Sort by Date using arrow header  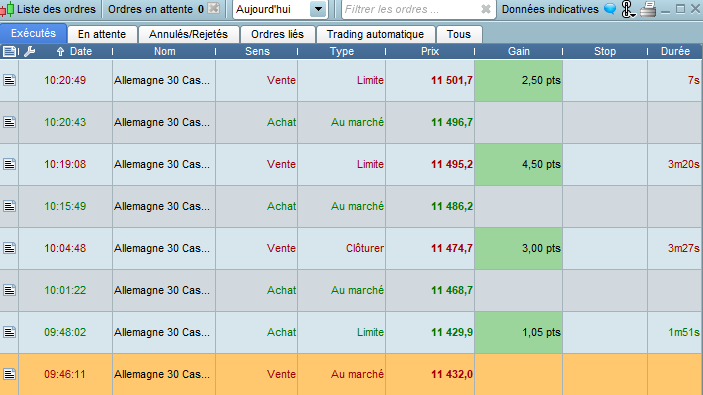(60, 52)
